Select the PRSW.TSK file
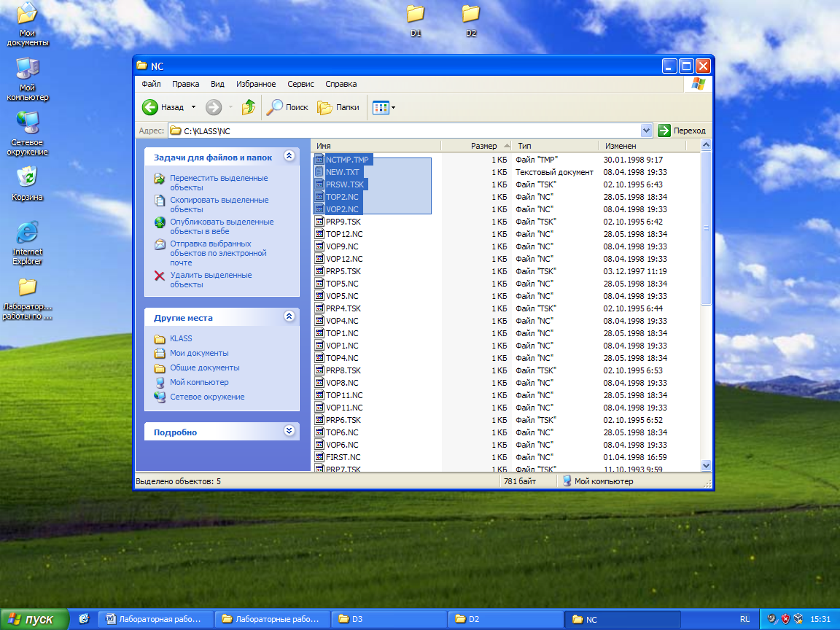This screenshot has height=630, width=840. click(x=341, y=184)
